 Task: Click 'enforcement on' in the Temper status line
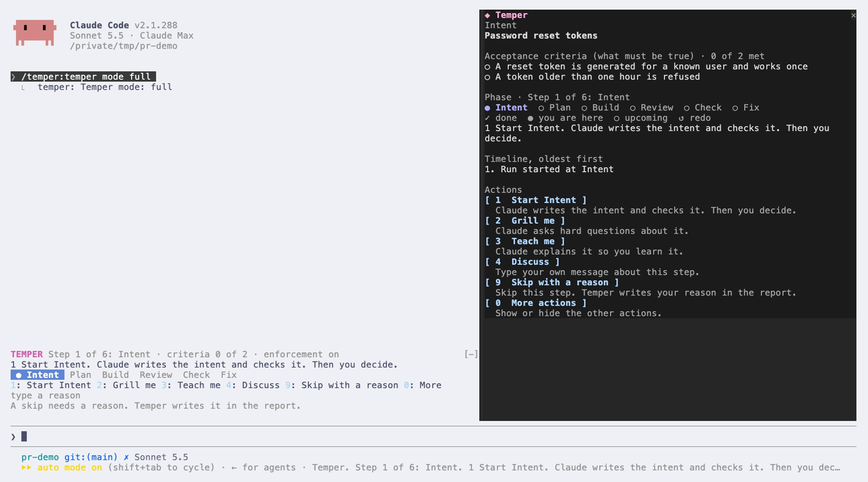click(x=301, y=354)
